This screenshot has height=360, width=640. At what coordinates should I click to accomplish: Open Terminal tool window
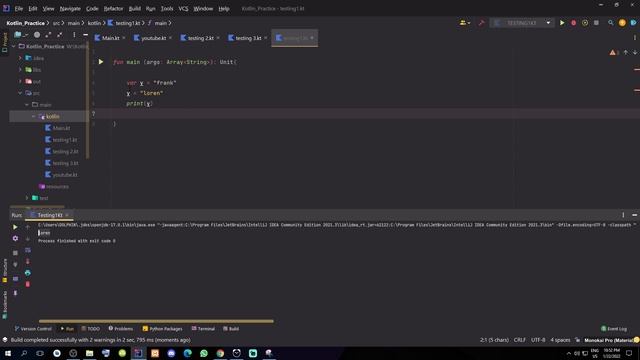tap(203, 329)
